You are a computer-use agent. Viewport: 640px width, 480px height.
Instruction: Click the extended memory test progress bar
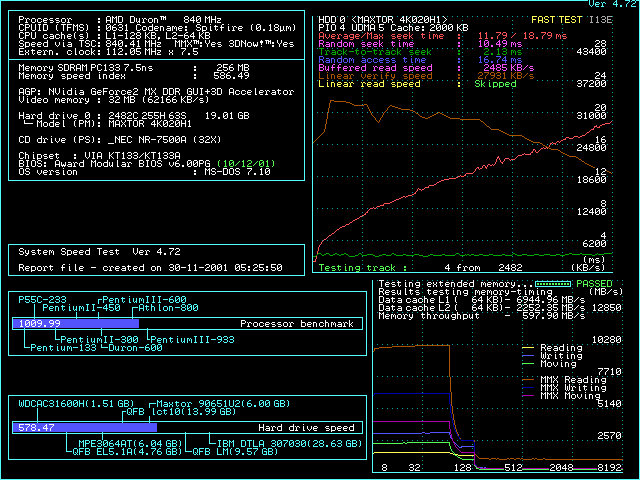click(553, 284)
